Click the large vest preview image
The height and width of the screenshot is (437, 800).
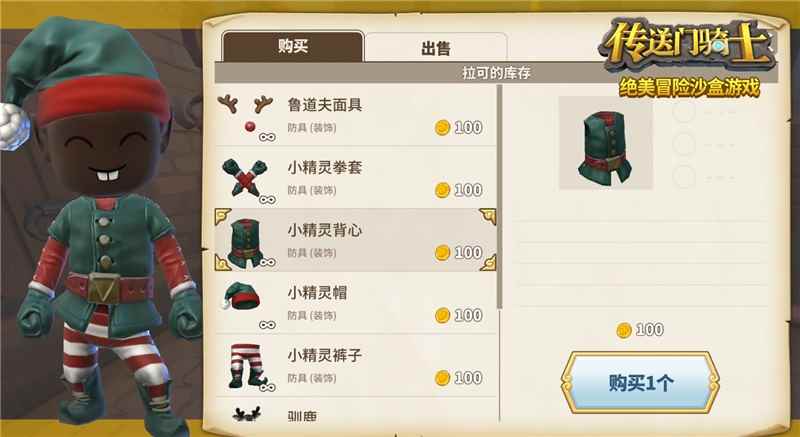(606, 143)
